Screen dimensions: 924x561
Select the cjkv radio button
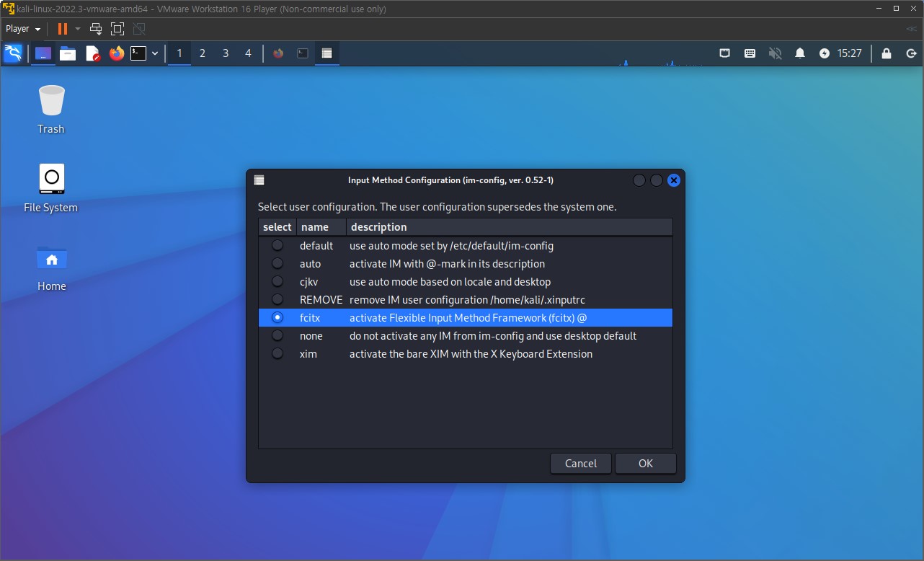277,282
